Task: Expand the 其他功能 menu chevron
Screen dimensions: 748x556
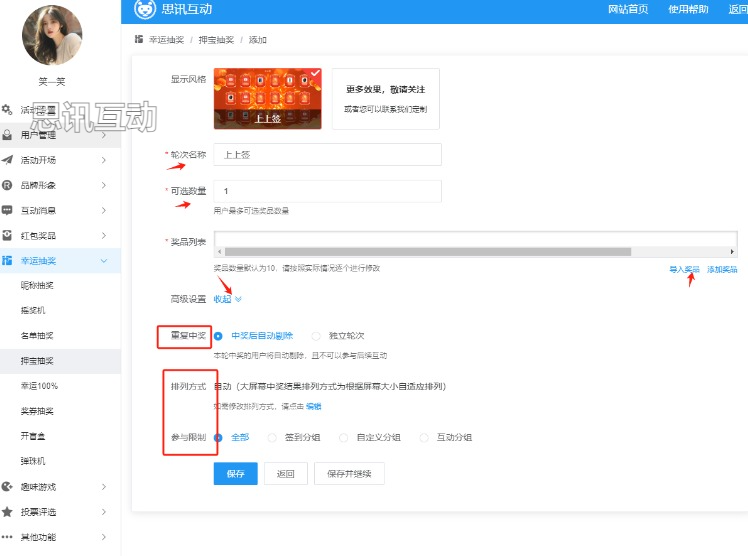Action: pos(104,537)
